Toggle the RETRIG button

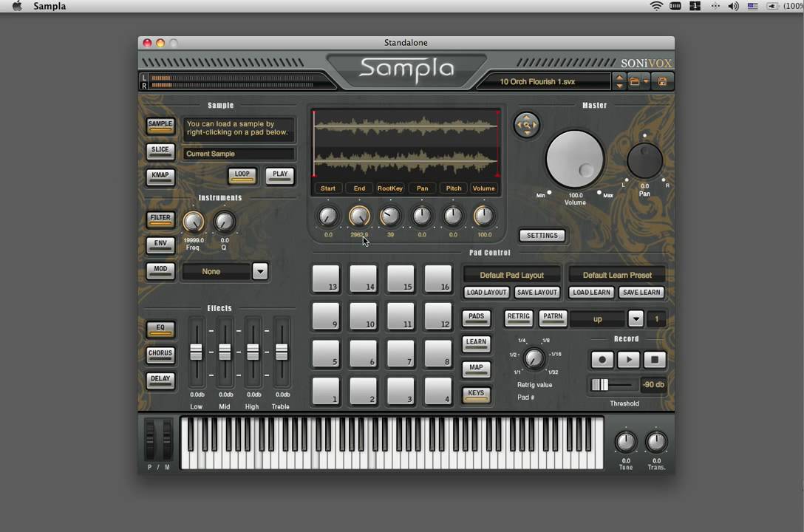pos(519,318)
